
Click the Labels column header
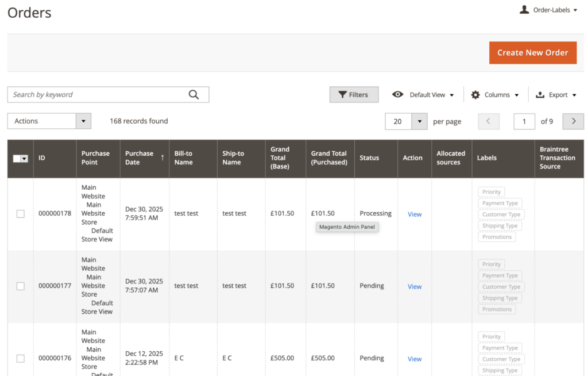point(503,158)
